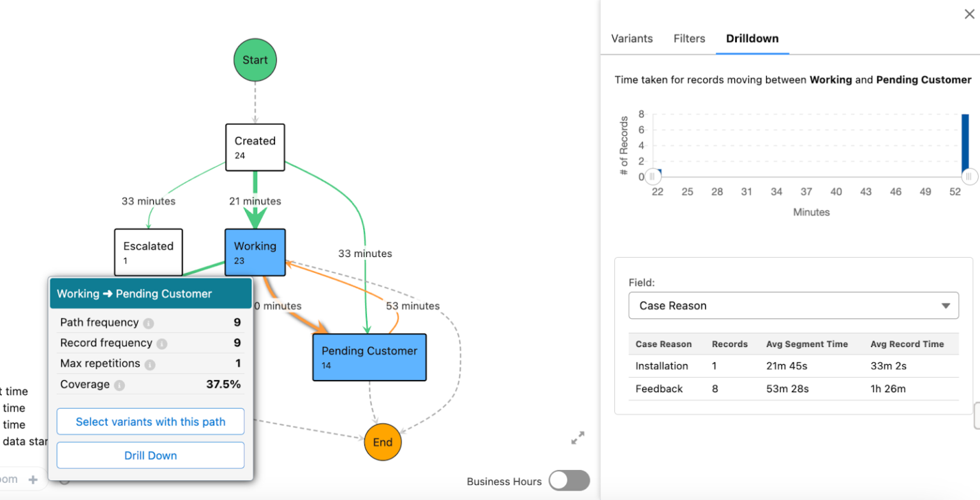Click Select variants with this path button
The image size is (980, 500).
point(151,422)
